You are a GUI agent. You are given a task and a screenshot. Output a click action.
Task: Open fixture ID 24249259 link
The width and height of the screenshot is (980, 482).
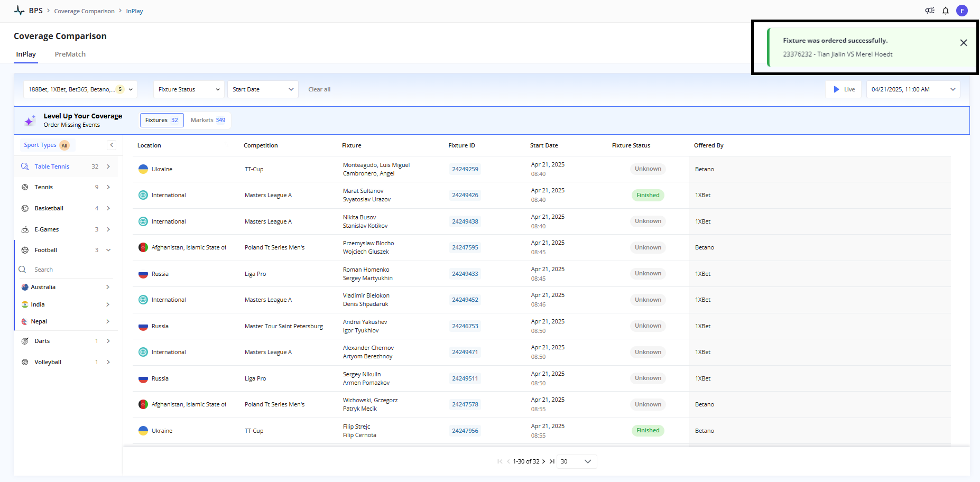tap(465, 169)
